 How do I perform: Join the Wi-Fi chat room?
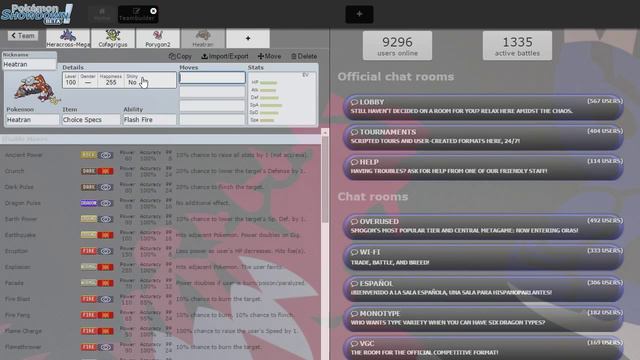click(483, 257)
